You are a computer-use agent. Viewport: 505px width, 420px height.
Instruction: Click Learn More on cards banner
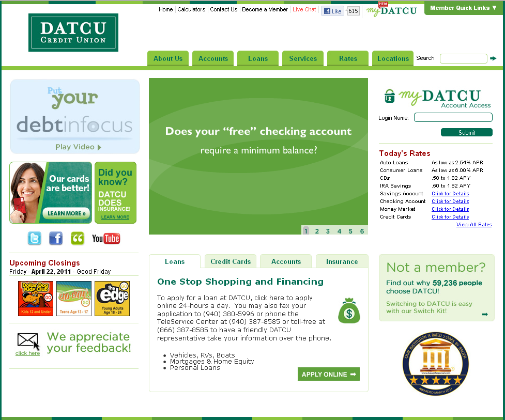click(x=66, y=213)
